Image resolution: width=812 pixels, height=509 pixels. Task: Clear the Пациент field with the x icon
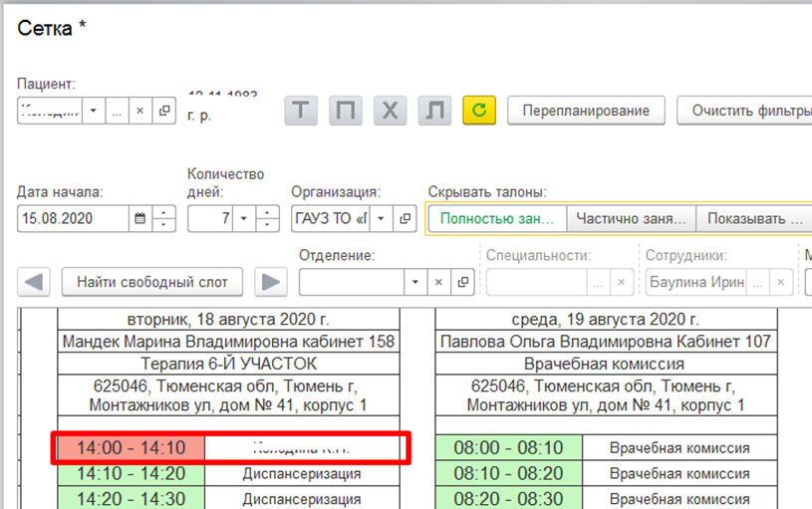140,111
